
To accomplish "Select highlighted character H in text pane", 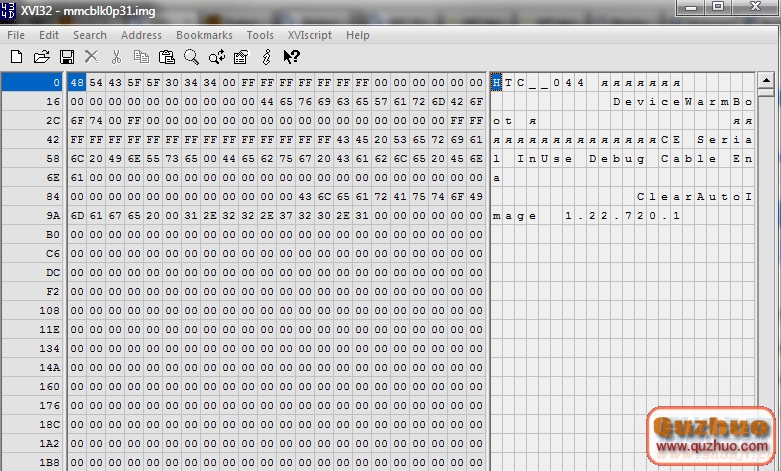I will click(x=497, y=83).
